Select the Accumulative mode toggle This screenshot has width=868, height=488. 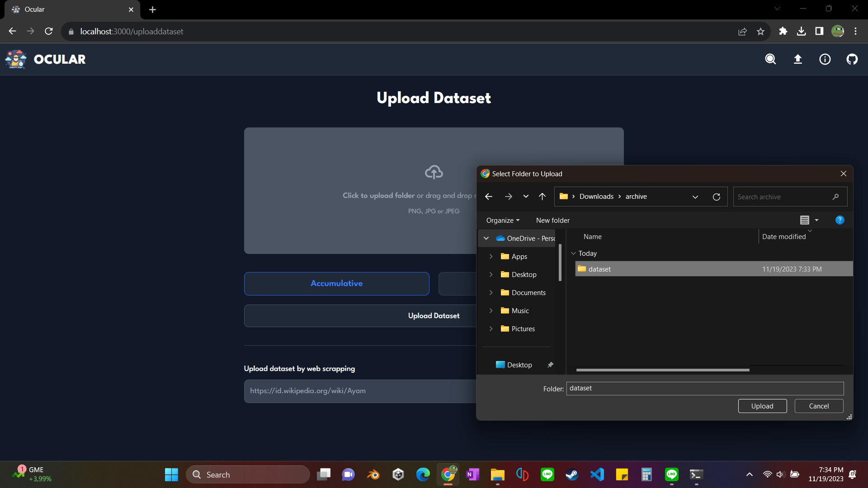[336, 283]
